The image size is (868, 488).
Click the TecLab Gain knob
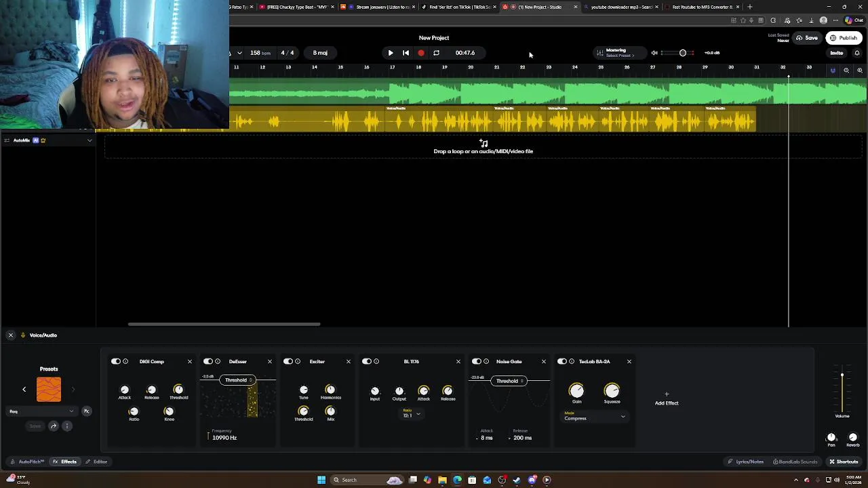[x=576, y=390]
